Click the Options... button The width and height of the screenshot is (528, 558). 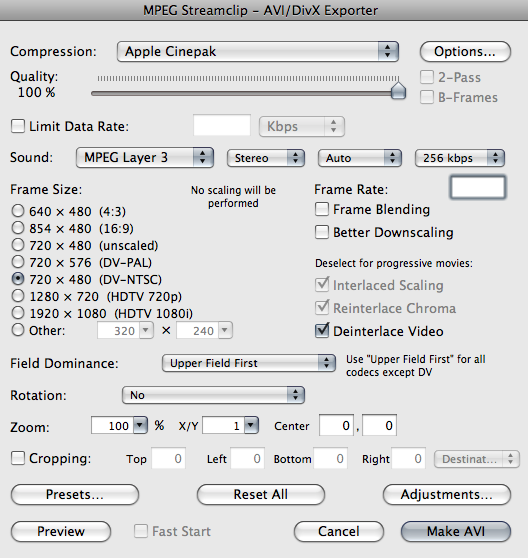point(465,52)
